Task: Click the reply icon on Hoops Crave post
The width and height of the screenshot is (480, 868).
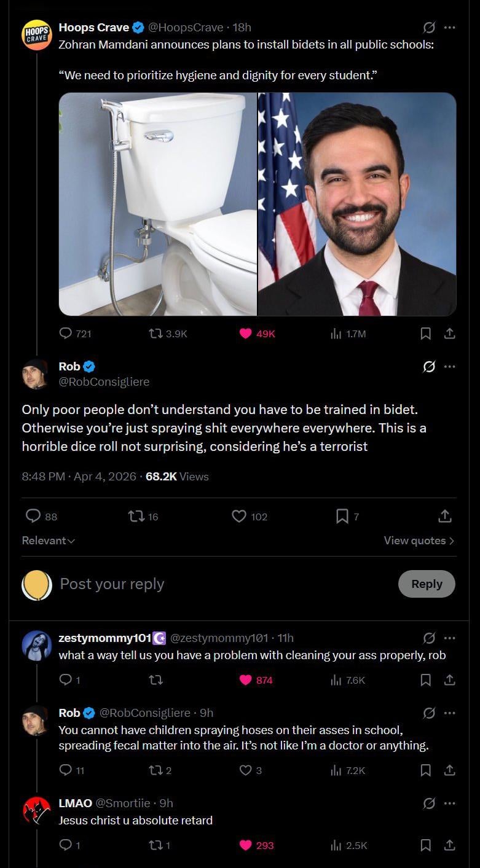Action: 66,334
